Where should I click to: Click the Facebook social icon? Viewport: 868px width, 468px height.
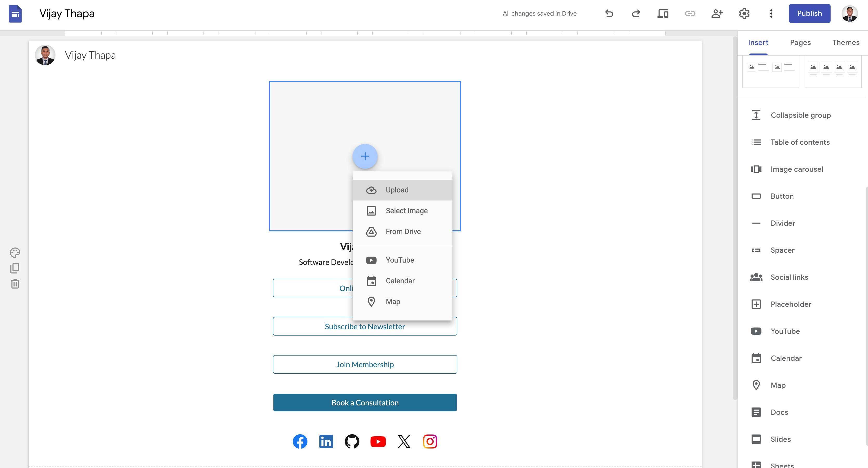pyautogui.click(x=300, y=442)
